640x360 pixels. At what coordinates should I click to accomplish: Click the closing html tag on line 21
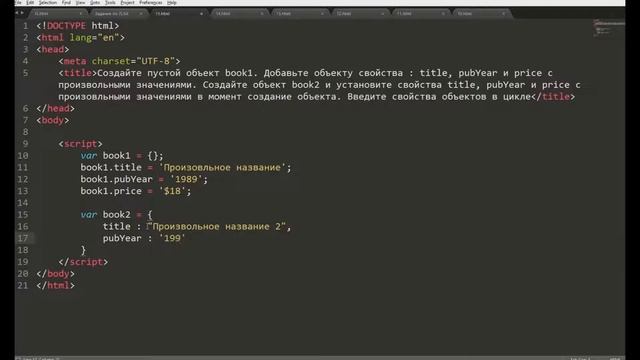coord(56,285)
